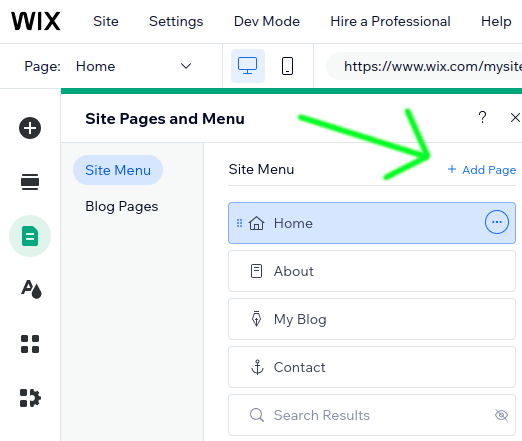This screenshot has height=441, width=522.
Task: Select the My Blog page row
Action: (x=372, y=319)
